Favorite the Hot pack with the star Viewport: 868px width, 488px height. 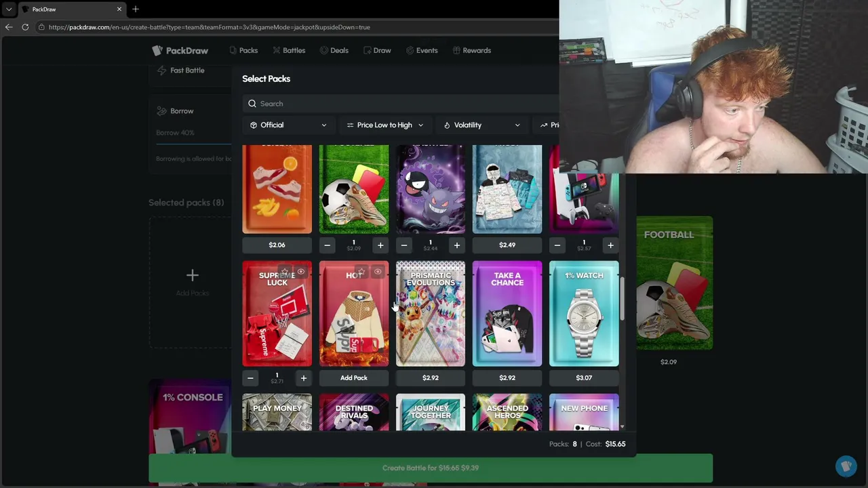pyautogui.click(x=361, y=272)
